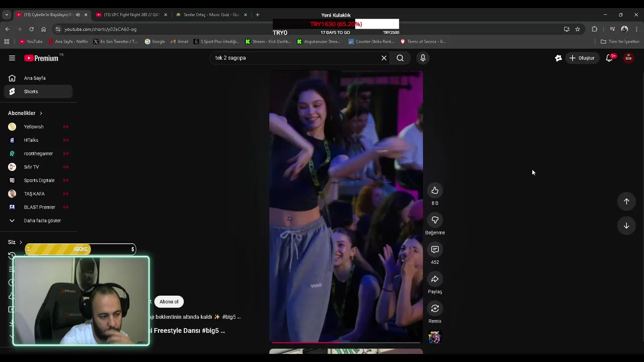This screenshot has height=362, width=644.
Task: Open the BLAST Premier channel
Action: [x=38, y=207]
